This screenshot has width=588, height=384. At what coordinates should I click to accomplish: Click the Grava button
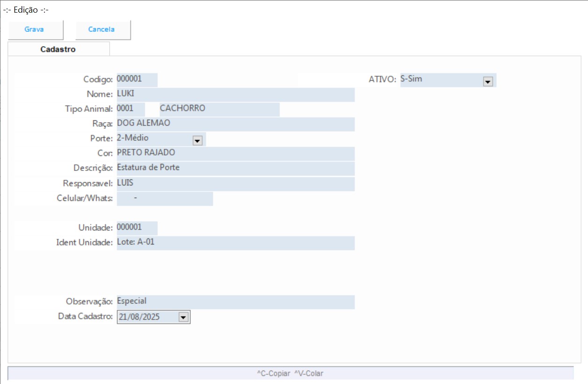click(34, 30)
